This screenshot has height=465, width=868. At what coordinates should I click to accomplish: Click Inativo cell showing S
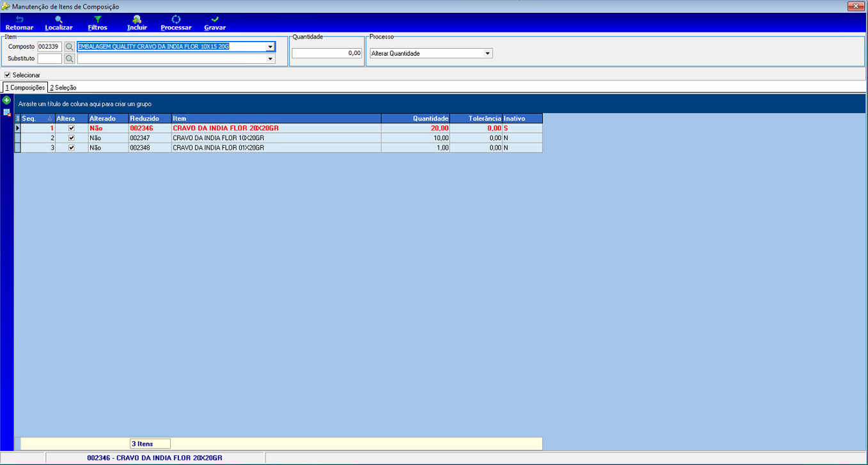(x=523, y=128)
